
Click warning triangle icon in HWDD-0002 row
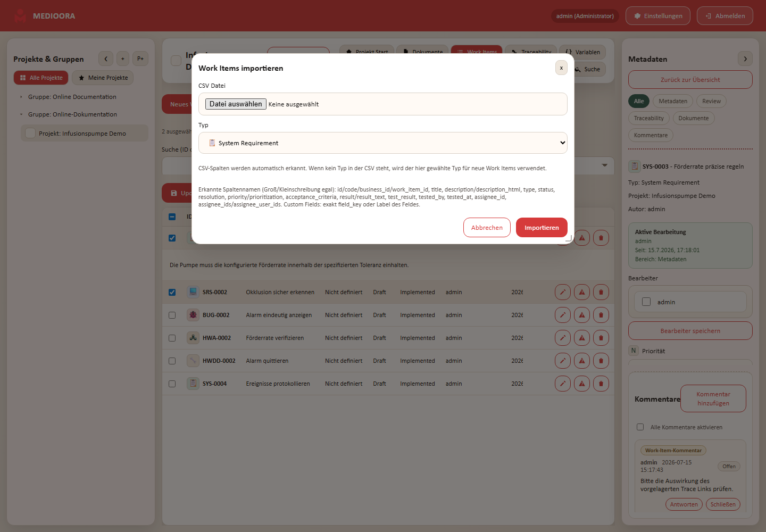(582, 361)
